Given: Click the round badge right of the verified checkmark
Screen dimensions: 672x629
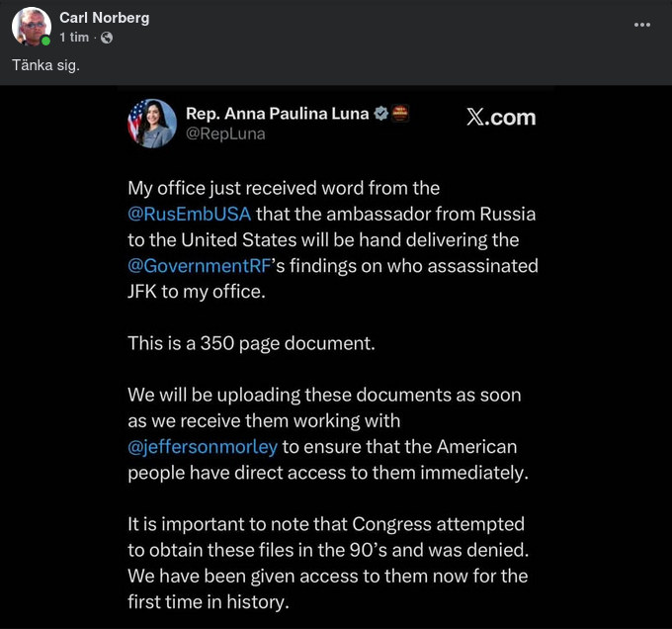Looking at the screenshot, I should click(x=401, y=113).
